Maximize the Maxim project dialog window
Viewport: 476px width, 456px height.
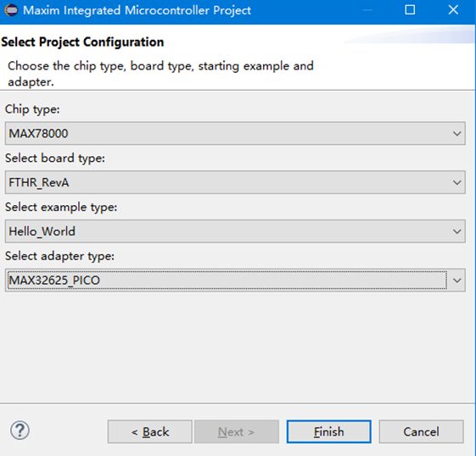point(410,10)
